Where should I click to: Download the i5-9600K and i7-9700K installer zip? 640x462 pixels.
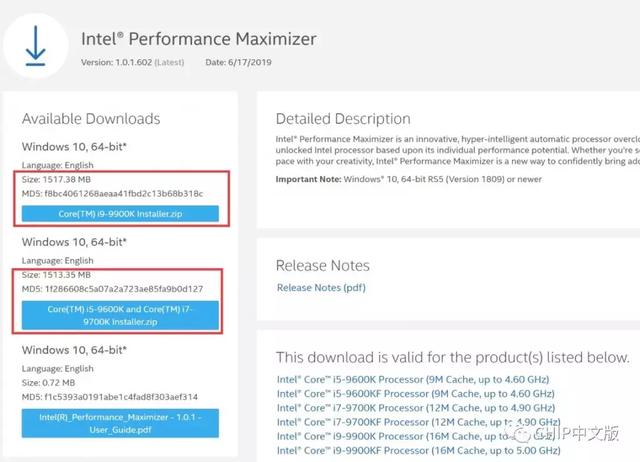click(x=120, y=315)
